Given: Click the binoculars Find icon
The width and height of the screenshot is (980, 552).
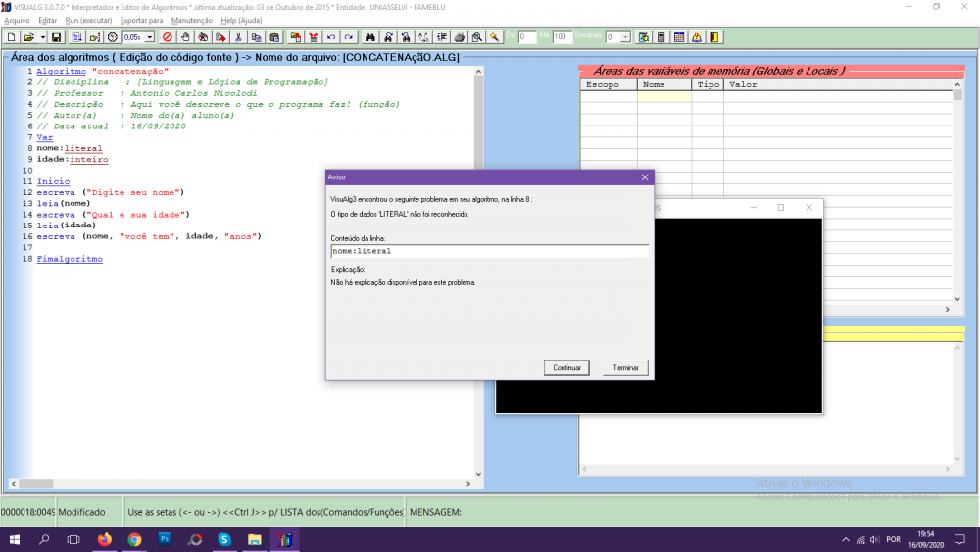Looking at the screenshot, I should [371, 37].
